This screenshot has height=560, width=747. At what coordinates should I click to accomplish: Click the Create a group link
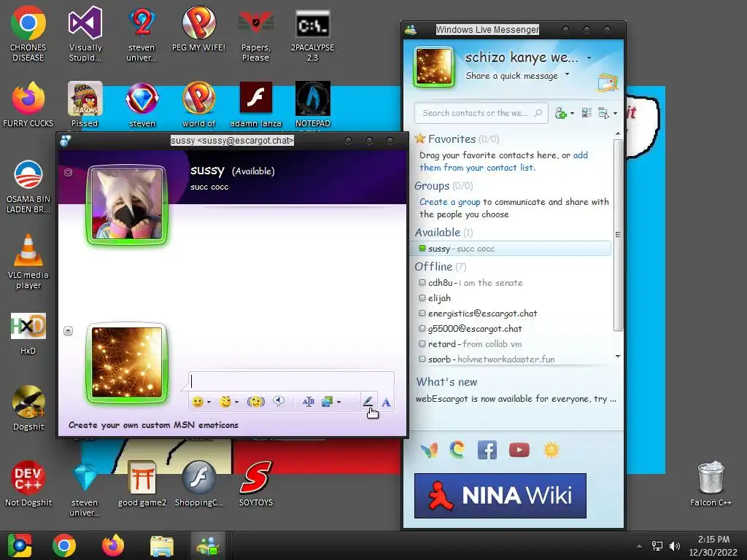[x=449, y=202]
